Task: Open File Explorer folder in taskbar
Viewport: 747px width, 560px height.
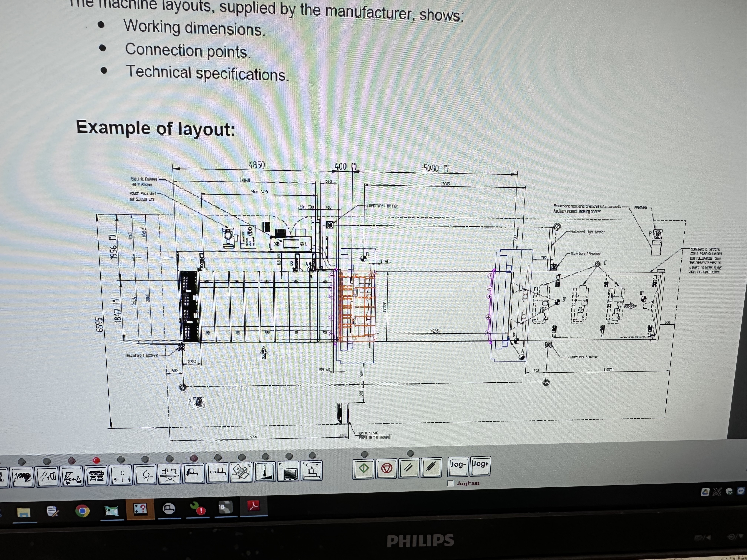Action: 24,512
